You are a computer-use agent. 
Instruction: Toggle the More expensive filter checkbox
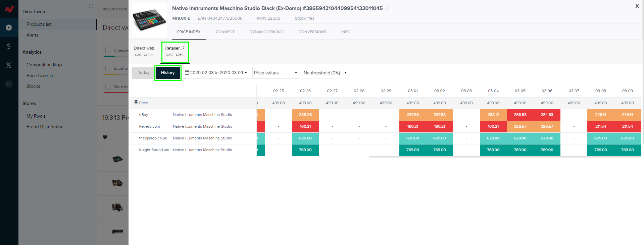[x=108, y=86]
